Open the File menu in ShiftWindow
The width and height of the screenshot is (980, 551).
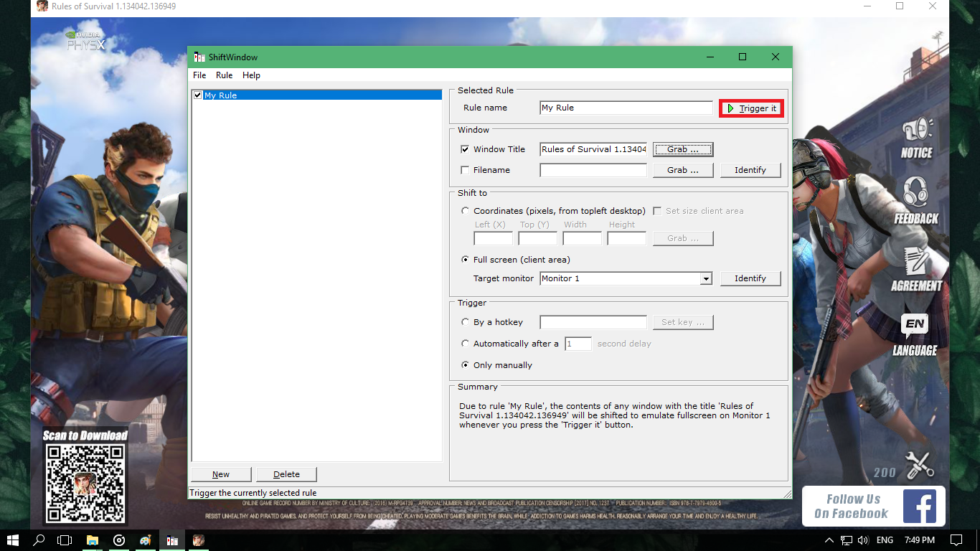(199, 75)
